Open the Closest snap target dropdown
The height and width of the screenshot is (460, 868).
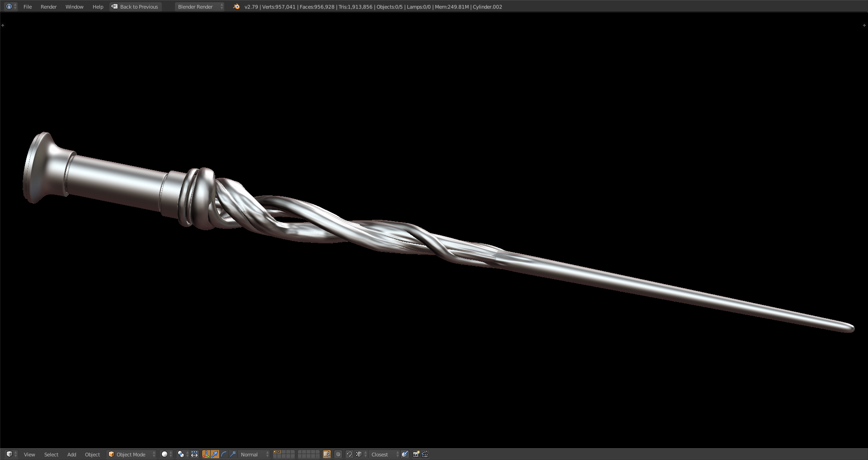[x=384, y=454]
